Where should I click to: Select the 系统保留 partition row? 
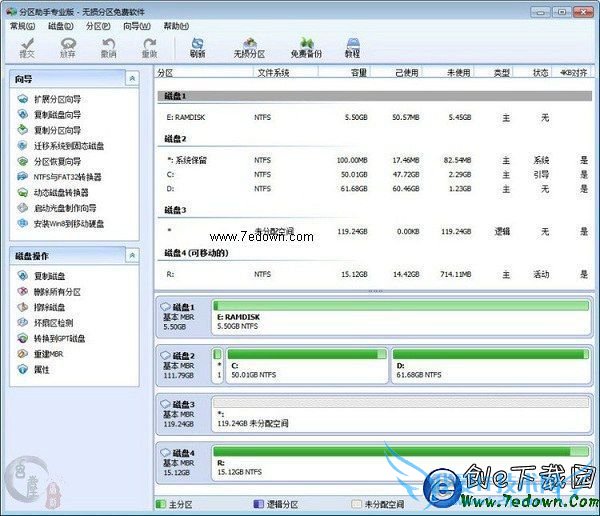375,160
